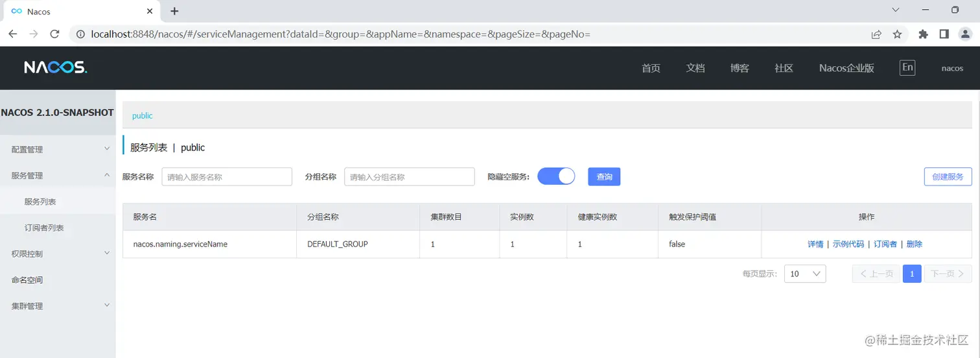
Task: Click the browser address bar URL
Action: (341, 34)
